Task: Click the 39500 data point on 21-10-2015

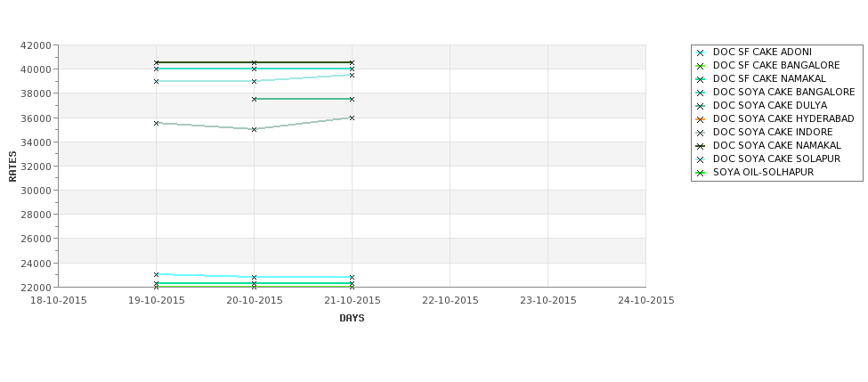Action: [352, 76]
